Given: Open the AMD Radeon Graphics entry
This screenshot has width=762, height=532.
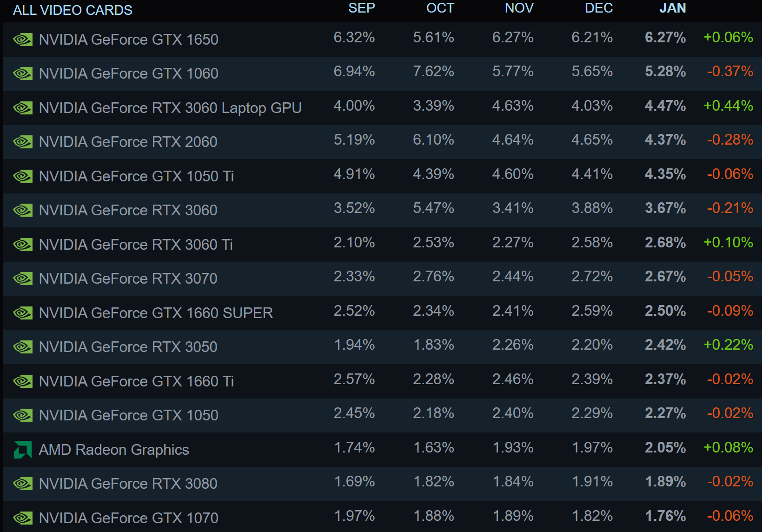Looking at the screenshot, I should click(114, 450).
